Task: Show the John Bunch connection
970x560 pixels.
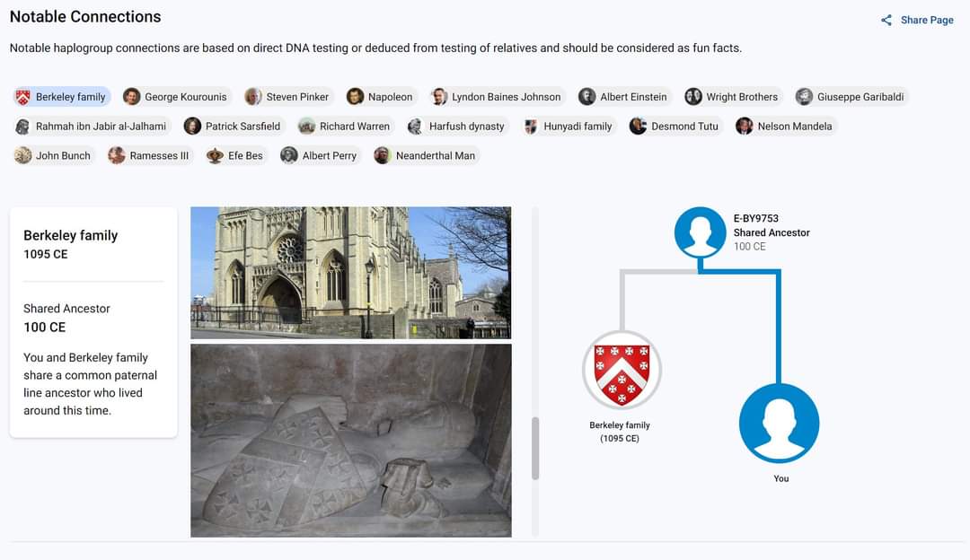Action: click(54, 156)
